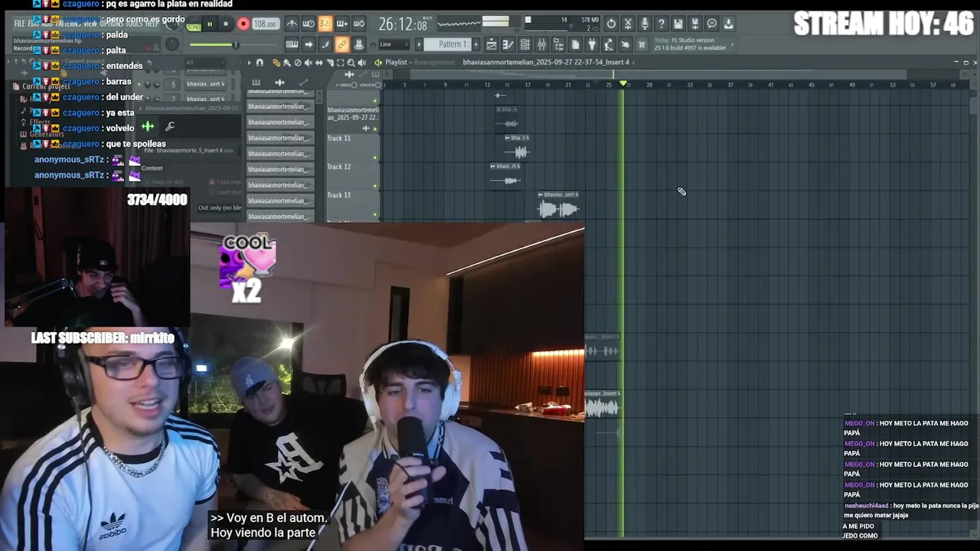Show audio clips tab in picker panel
This screenshot has height=551, width=980.
279,82
